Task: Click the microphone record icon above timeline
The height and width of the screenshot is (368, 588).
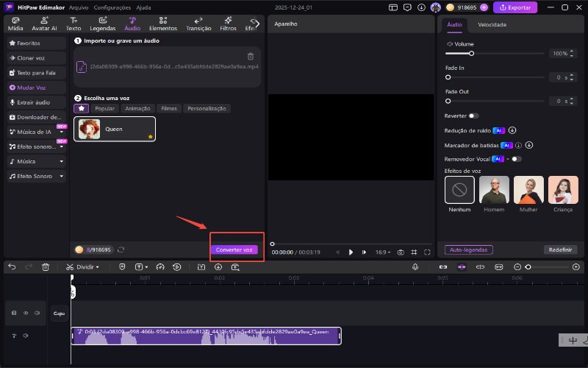Action: [415, 266]
